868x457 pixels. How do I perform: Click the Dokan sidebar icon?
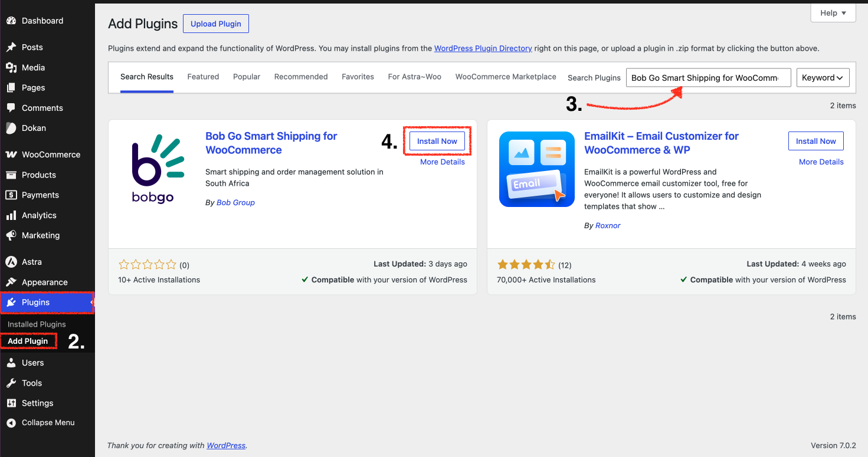tap(11, 128)
